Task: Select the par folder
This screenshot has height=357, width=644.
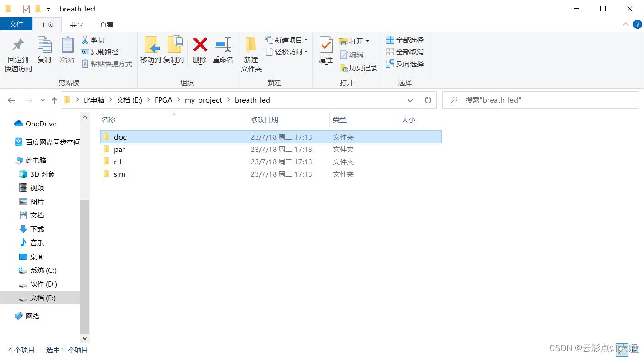Action: point(271,149)
